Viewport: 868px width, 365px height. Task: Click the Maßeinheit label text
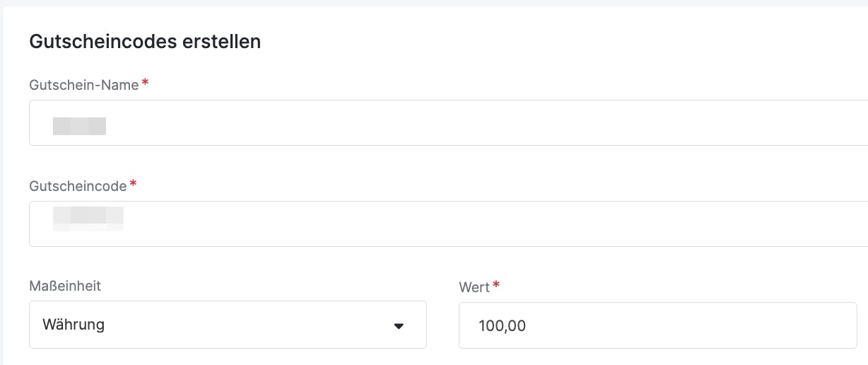tap(65, 286)
